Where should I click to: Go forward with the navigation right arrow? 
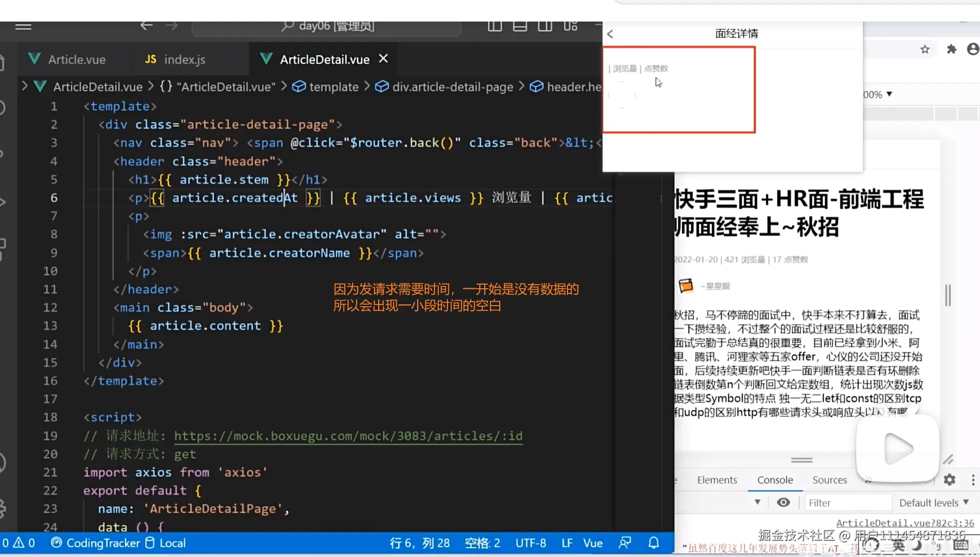tap(171, 26)
